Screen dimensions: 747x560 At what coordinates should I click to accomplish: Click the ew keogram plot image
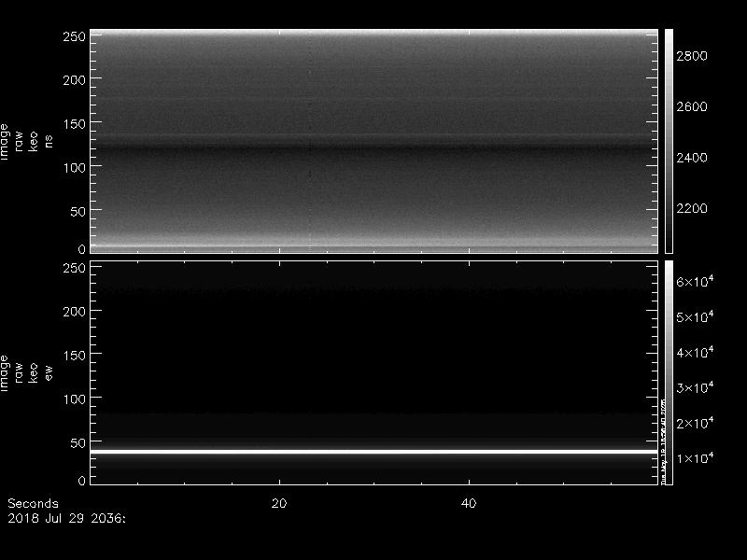coord(374,372)
